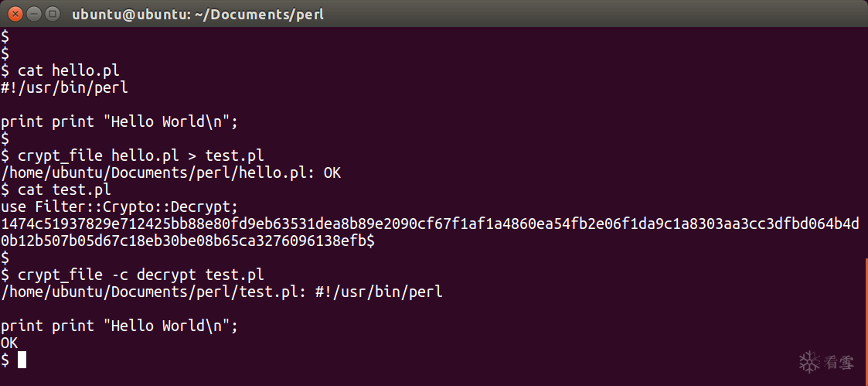Click the hex line starting with 0b12b507
Screen dimensions: 868x386
[x=187, y=241]
